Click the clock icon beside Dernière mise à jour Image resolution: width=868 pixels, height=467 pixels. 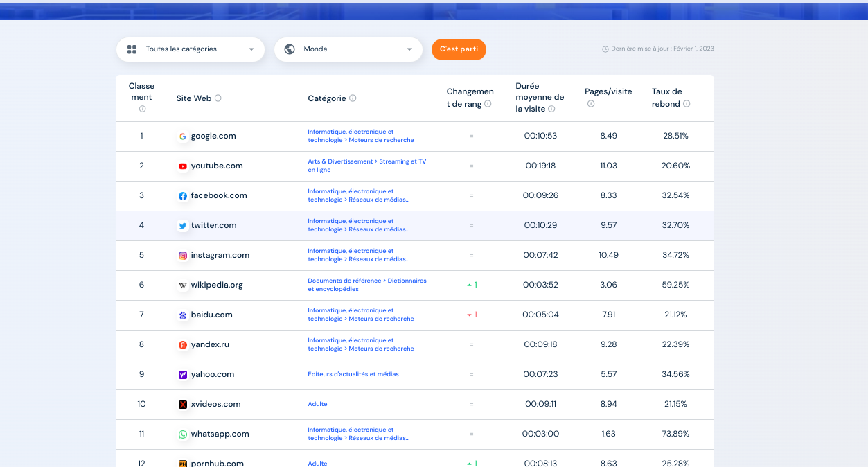[605, 49]
